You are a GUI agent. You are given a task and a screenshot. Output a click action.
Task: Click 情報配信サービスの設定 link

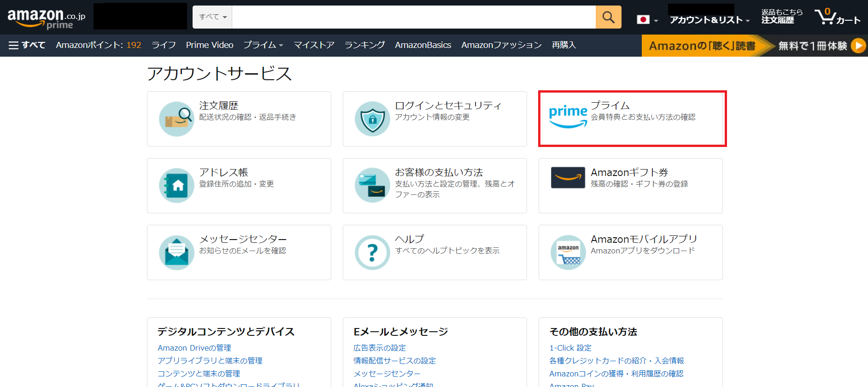pyautogui.click(x=394, y=361)
